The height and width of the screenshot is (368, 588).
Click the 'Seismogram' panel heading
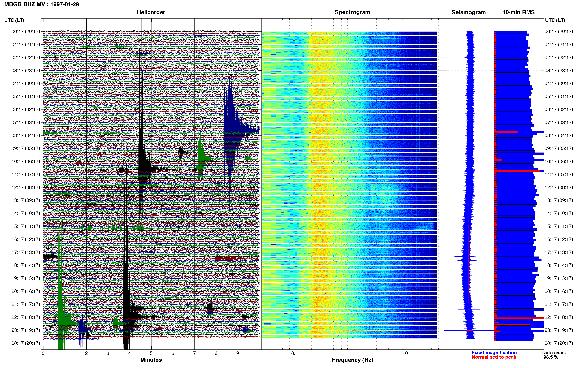tap(468, 12)
